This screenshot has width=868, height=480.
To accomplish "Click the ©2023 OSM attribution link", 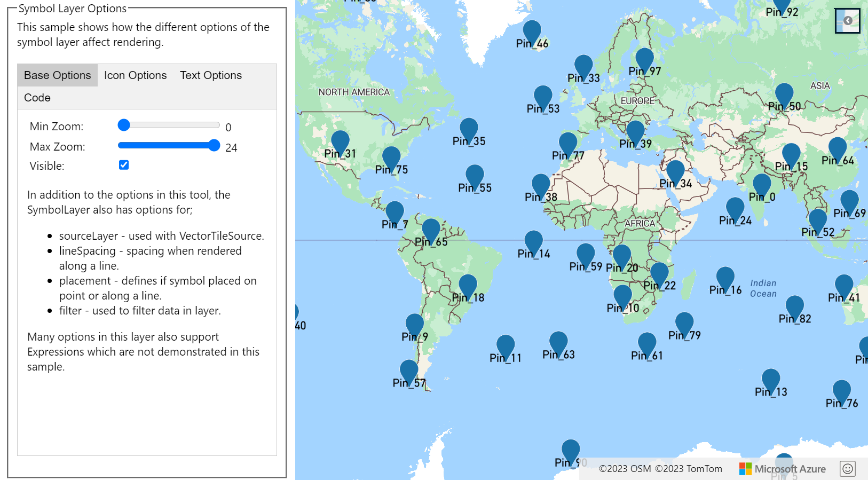I will pos(625,469).
